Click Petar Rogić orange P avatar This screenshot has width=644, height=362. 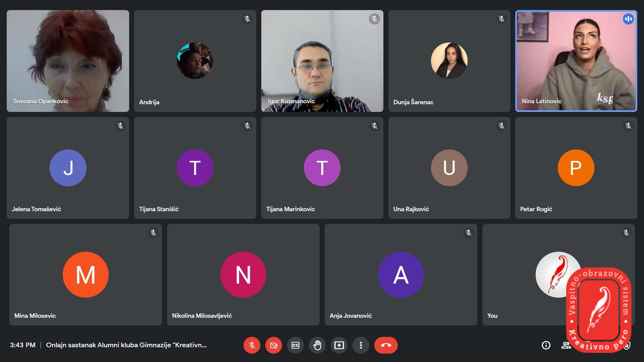point(576,168)
